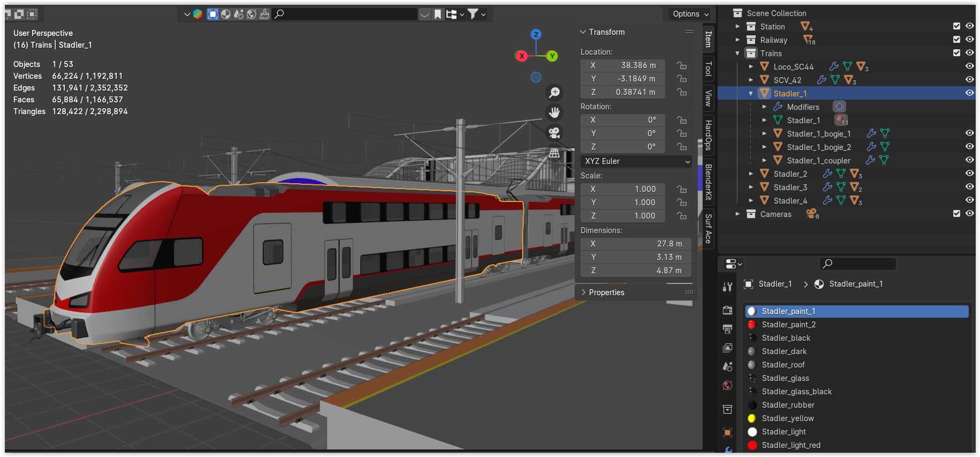
Task: Toggle lock for Rotation Y
Action: (x=682, y=133)
